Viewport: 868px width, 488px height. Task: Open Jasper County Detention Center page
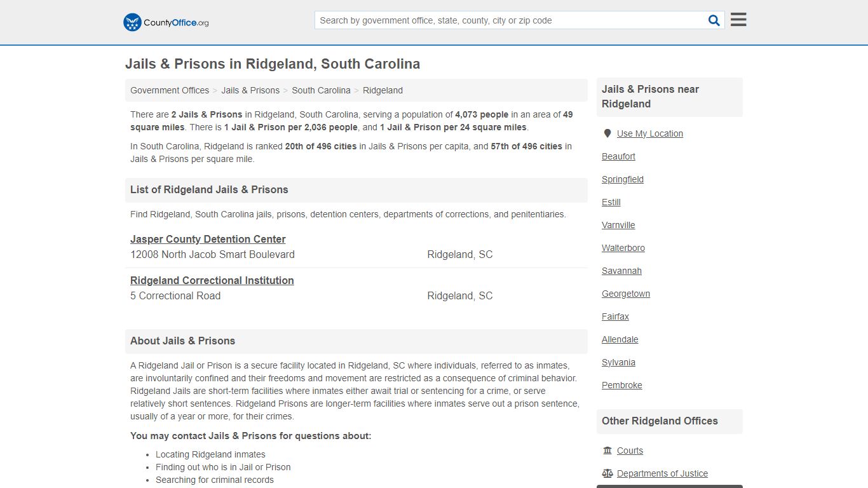[208, 239]
